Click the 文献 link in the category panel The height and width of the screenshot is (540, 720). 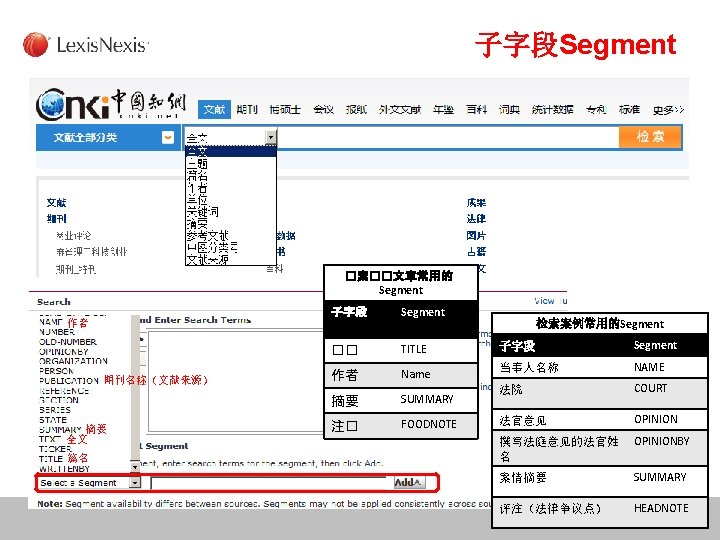[x=56, y=202]
